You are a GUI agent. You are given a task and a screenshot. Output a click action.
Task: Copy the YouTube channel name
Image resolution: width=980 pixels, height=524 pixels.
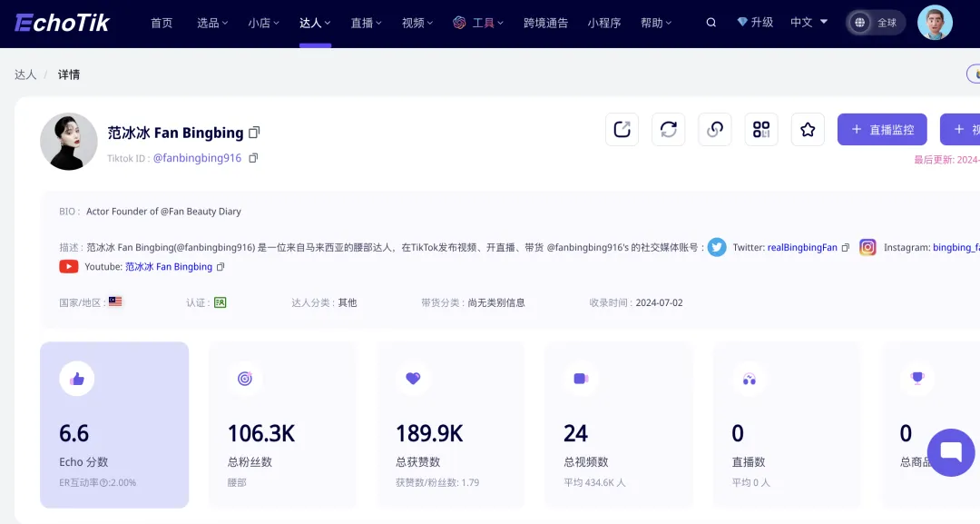220,267
